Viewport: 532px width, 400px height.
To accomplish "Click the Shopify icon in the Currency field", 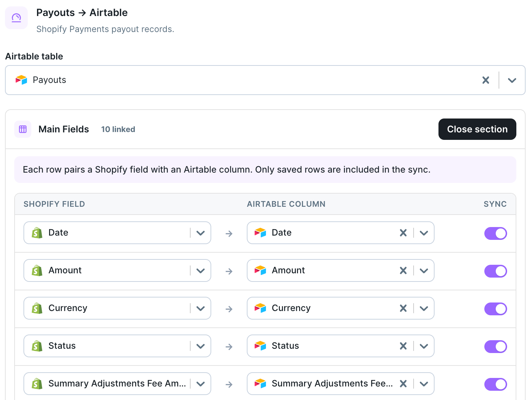I will tap(37, 308).
